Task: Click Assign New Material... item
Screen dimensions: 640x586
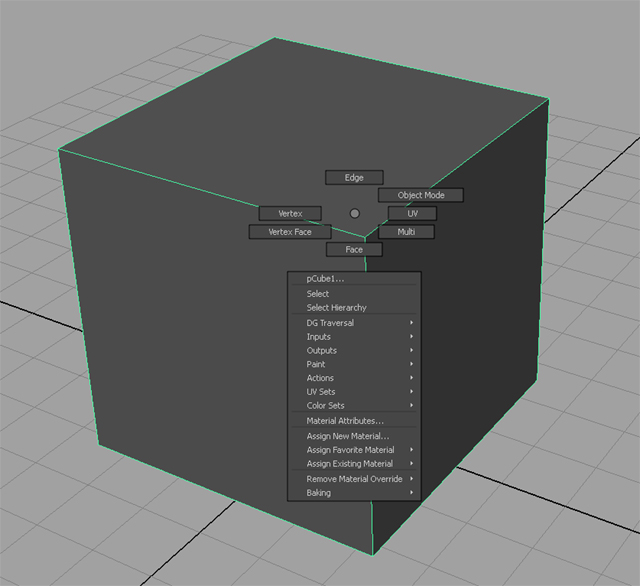Action: (354, 436)
